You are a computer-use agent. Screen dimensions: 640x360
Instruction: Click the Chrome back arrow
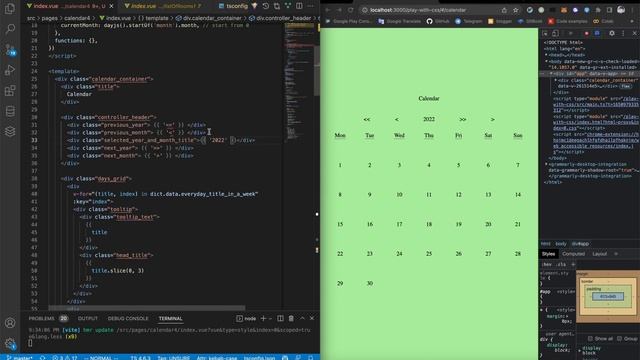[328, 10]
